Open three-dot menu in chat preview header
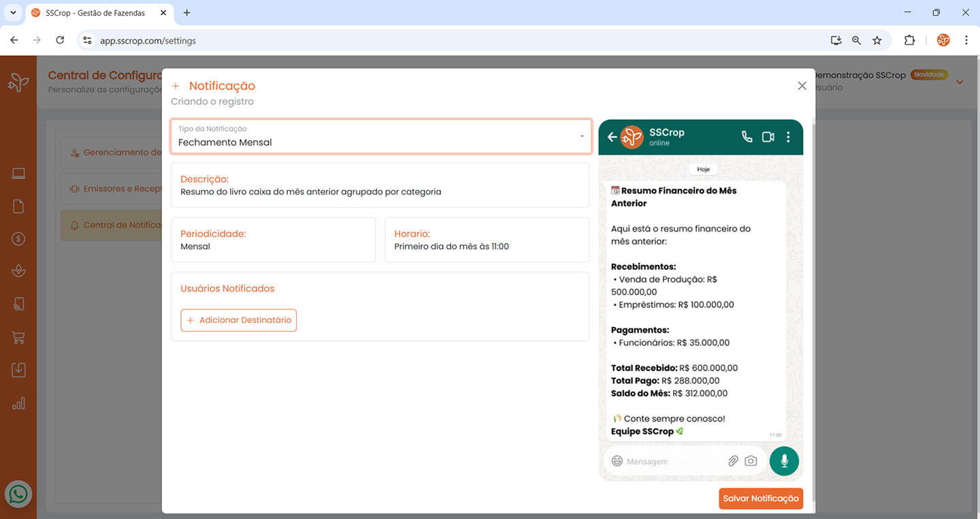 [x=788, y=137]
